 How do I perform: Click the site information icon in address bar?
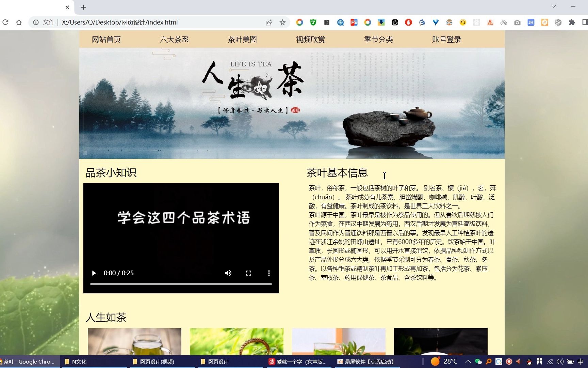pos(36,22)
